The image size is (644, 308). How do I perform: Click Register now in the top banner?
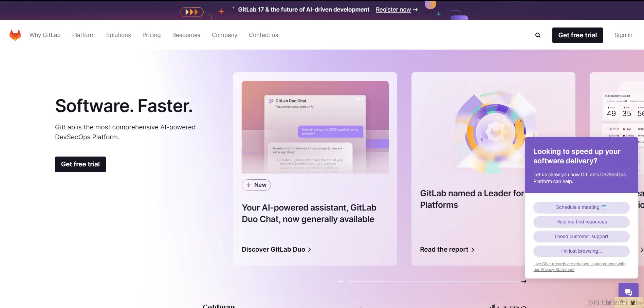click(393, 10)
